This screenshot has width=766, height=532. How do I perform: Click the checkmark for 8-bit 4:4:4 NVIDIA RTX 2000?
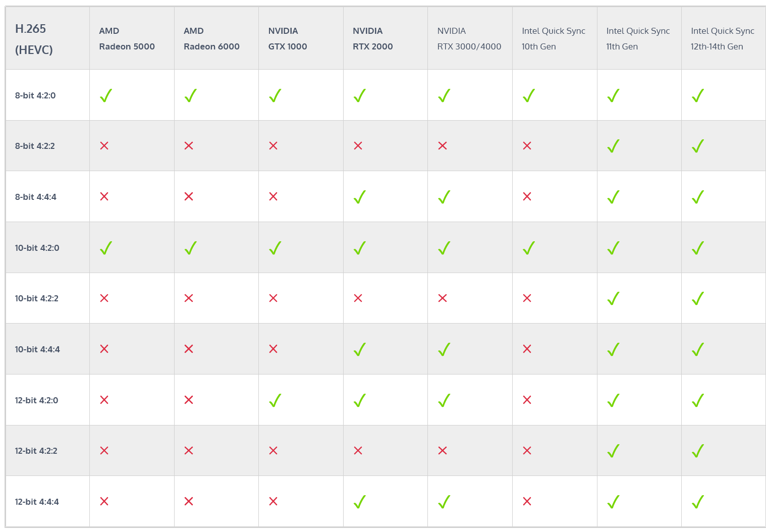pyautogui.click(x=360, y=197)
